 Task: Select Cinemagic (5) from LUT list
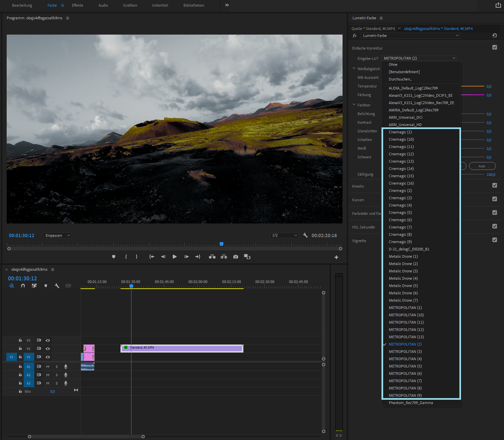[x=400, y=212]
